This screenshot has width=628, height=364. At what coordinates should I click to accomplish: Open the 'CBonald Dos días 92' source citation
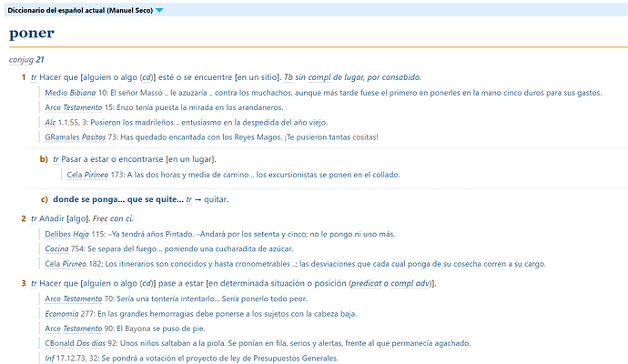(81, 344)
